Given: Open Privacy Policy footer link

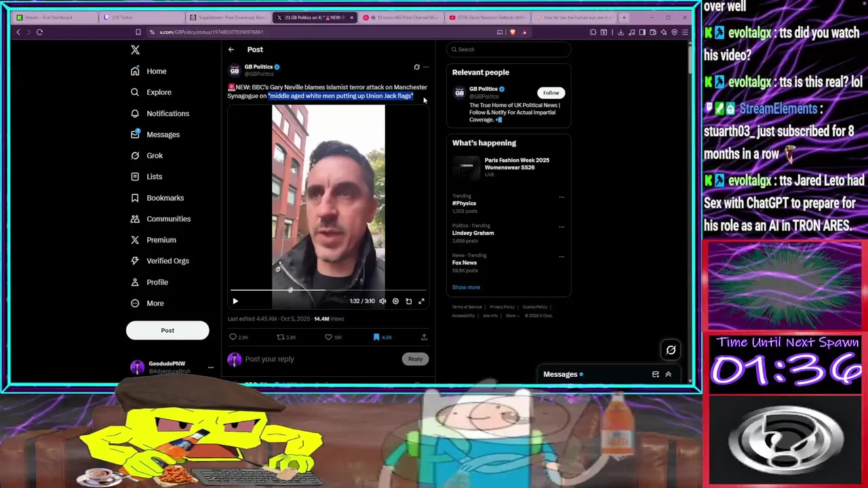Looking at the screenshot, I should point(502,307).
